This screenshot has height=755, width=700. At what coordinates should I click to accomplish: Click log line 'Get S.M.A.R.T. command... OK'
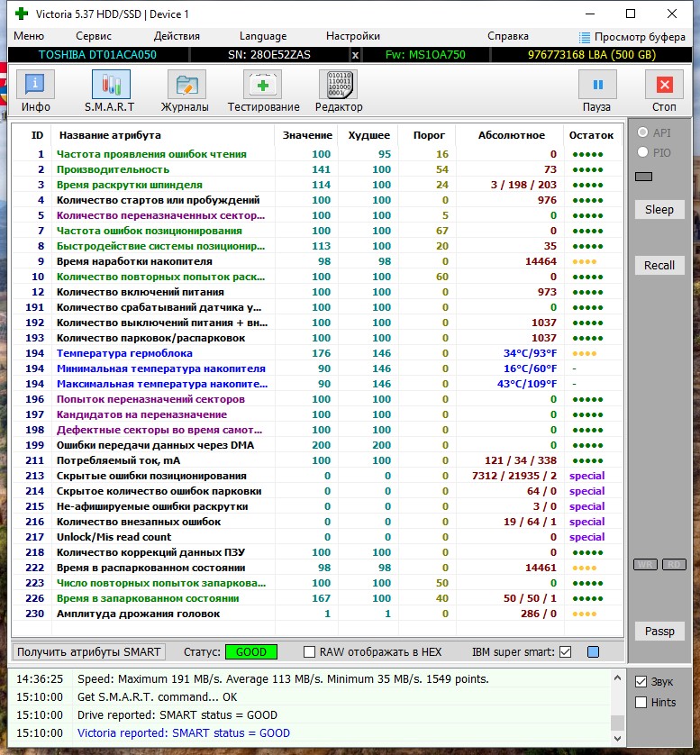(158, 697)
